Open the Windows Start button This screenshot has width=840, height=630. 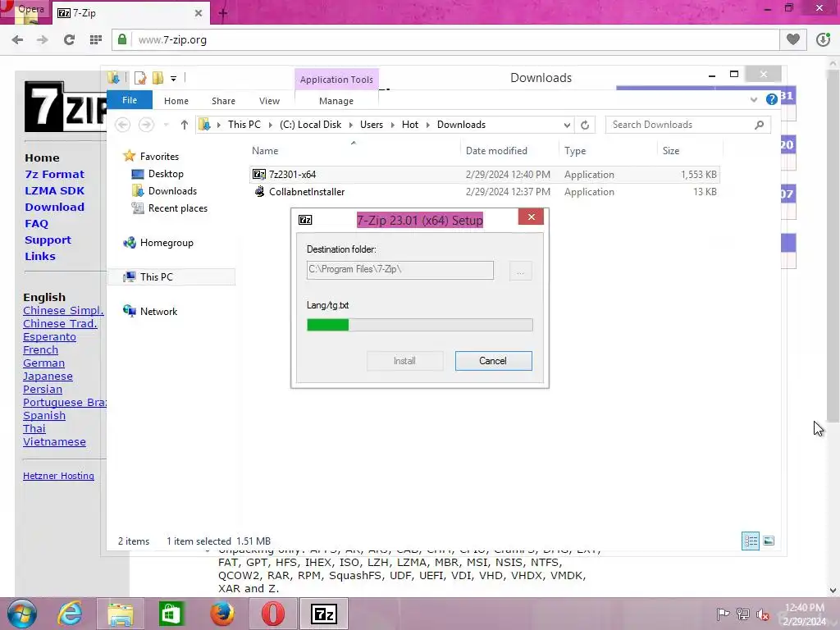(22, 614)
